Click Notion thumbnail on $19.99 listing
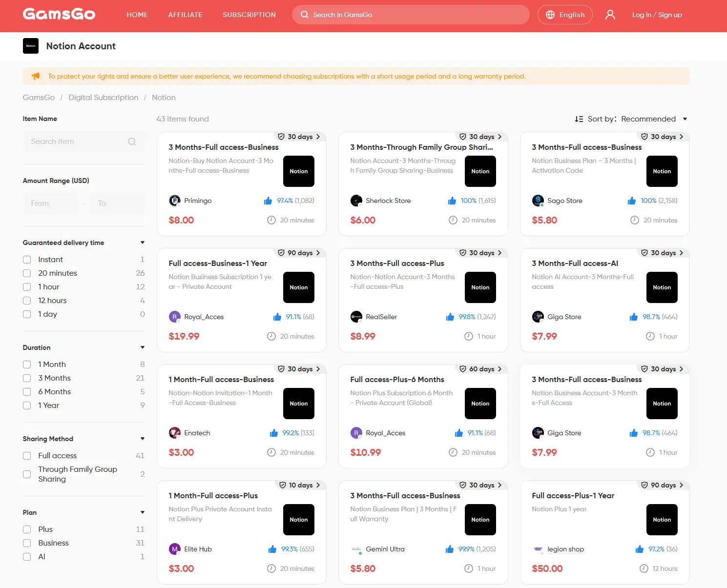The width and height of the screenshot is (727, 588). [x=299, y=287]
